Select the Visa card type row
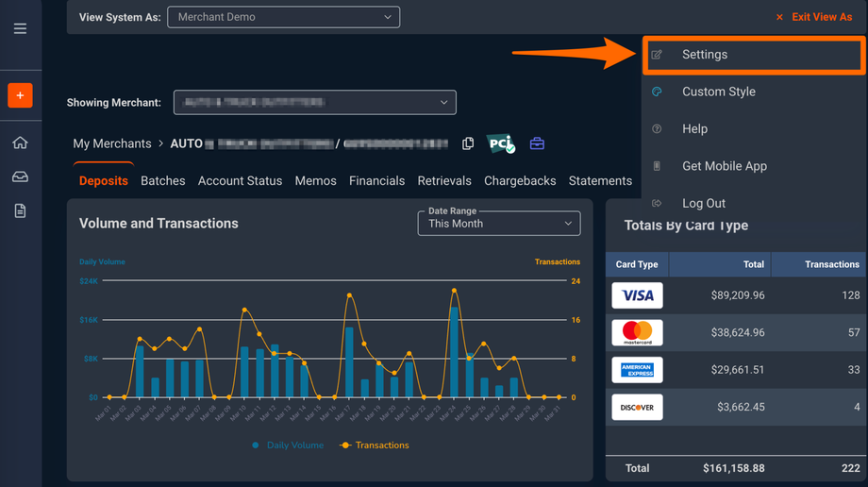This screenshot has width=868, height=487. click(x=736, y=295)
